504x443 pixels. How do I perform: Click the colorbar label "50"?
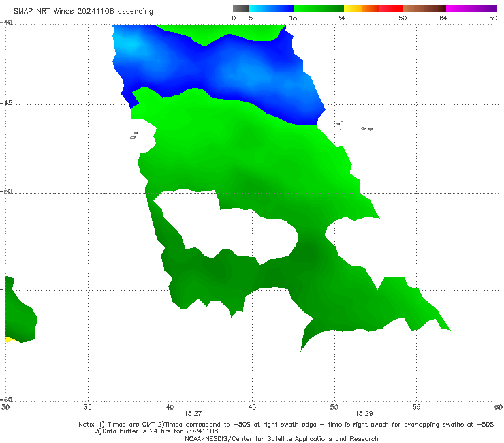point(403,18)
